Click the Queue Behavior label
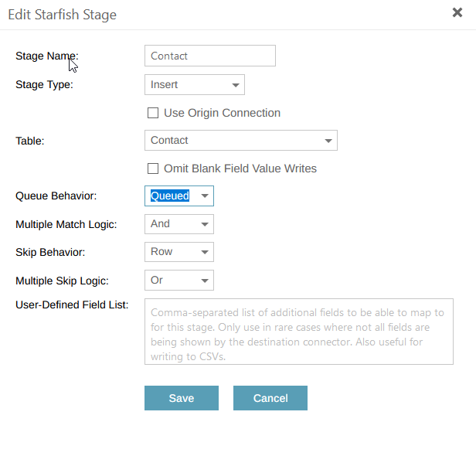This screenshot has height=473, width=476. tap(56, 196)
